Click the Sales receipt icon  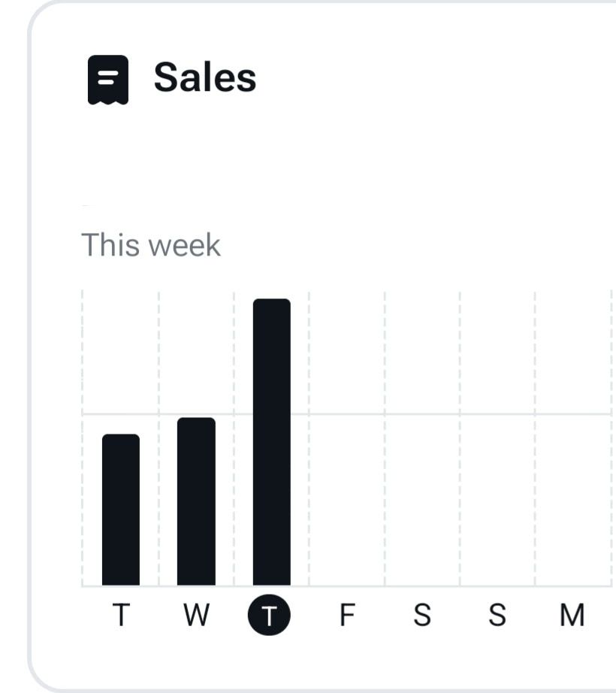(x=108, y=80)
